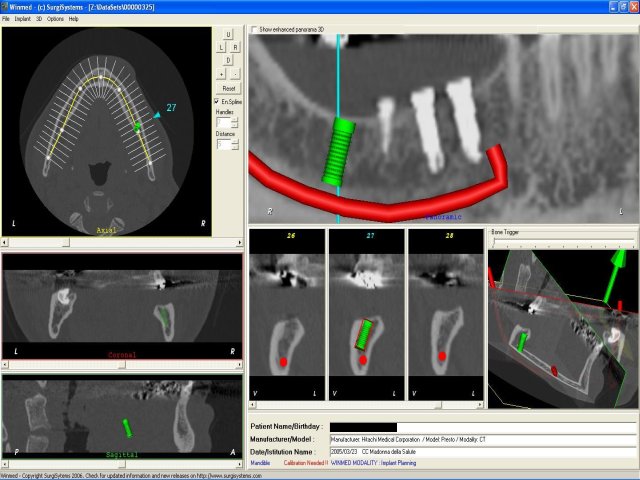
Task: Zoom in with the plus button
Action: [221, 74]
